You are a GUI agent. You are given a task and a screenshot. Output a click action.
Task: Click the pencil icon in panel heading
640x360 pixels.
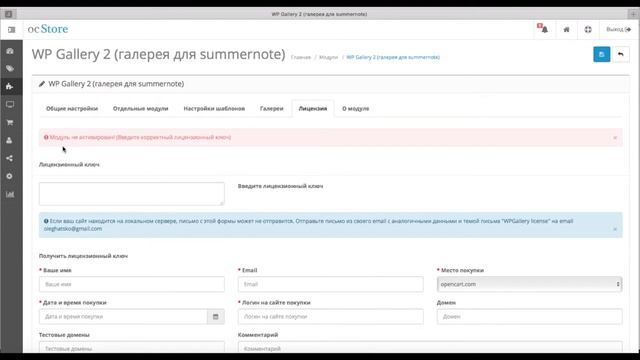[42, 84]
